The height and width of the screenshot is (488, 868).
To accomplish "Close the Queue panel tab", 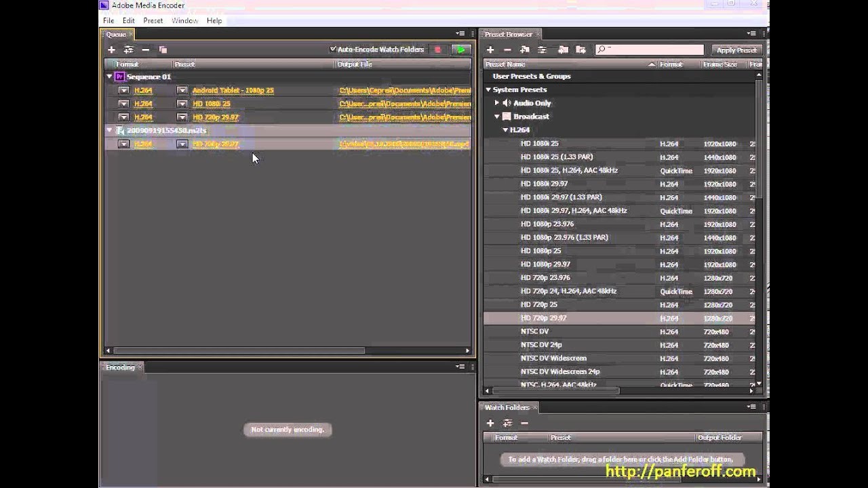I will [131, 35].
